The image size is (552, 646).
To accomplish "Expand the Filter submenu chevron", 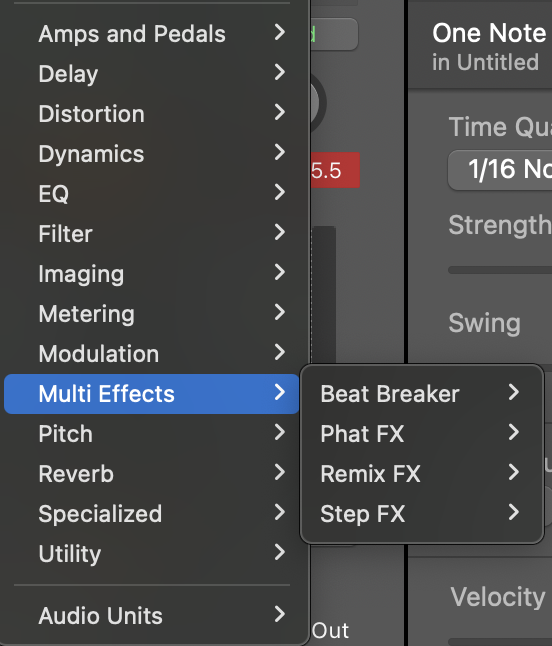I will tap(280, 232).
